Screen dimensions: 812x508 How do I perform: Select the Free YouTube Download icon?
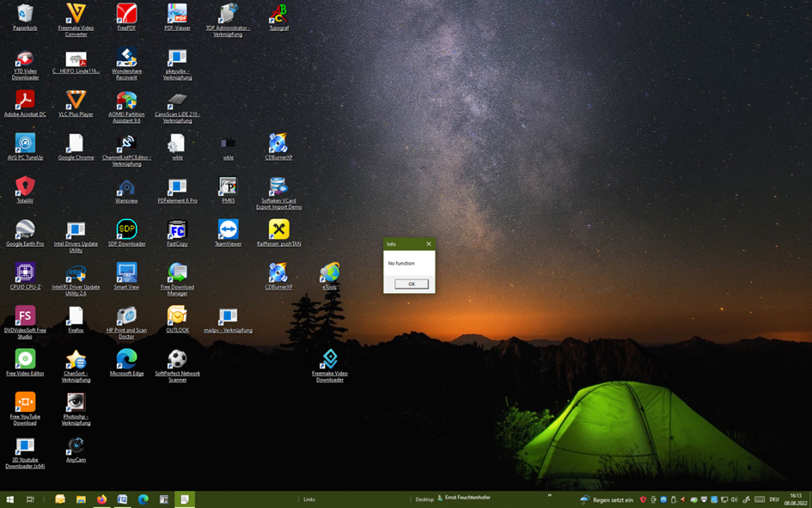pos(25,408)
